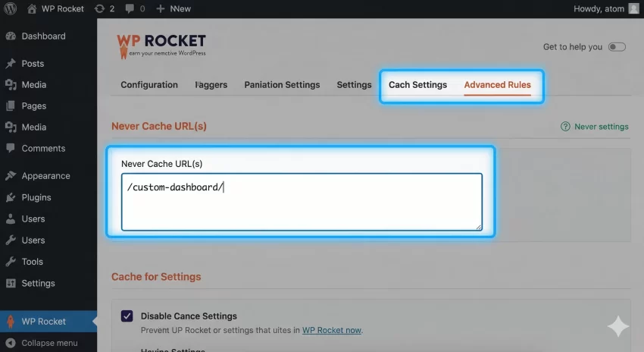
Task: Open the comments bubble icon in admin bar
Action: pyautogui.click(x=130, y=8)
